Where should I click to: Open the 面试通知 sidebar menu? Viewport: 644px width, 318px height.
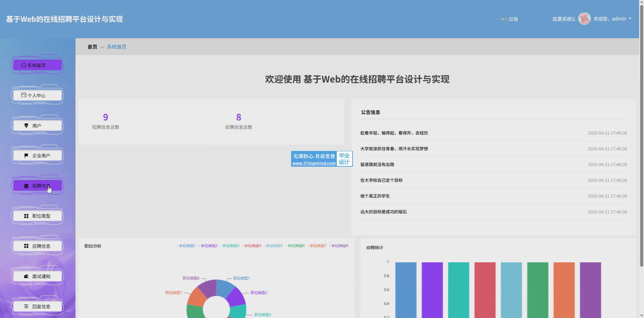pyautogui.click(x=37, y=276)
